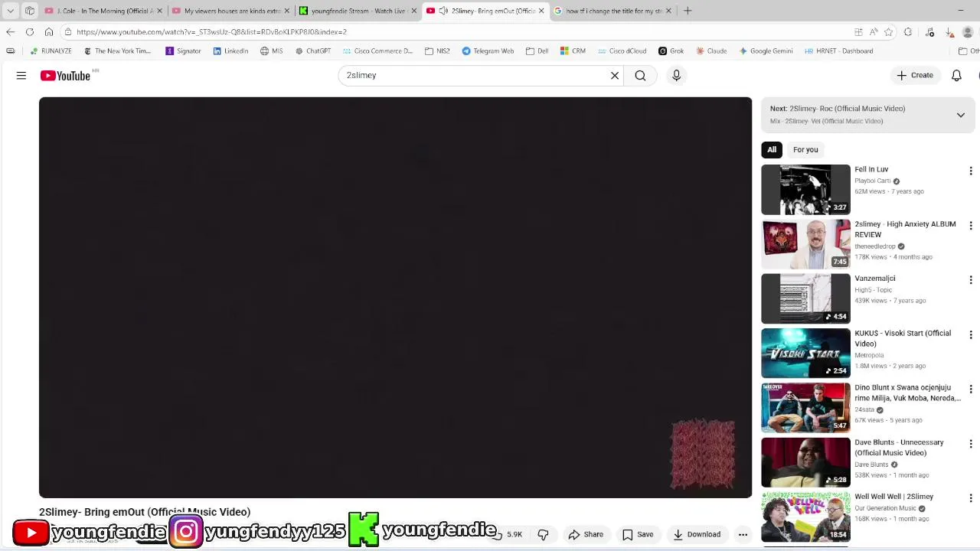Open Claude bookmark

coord(711,51)
